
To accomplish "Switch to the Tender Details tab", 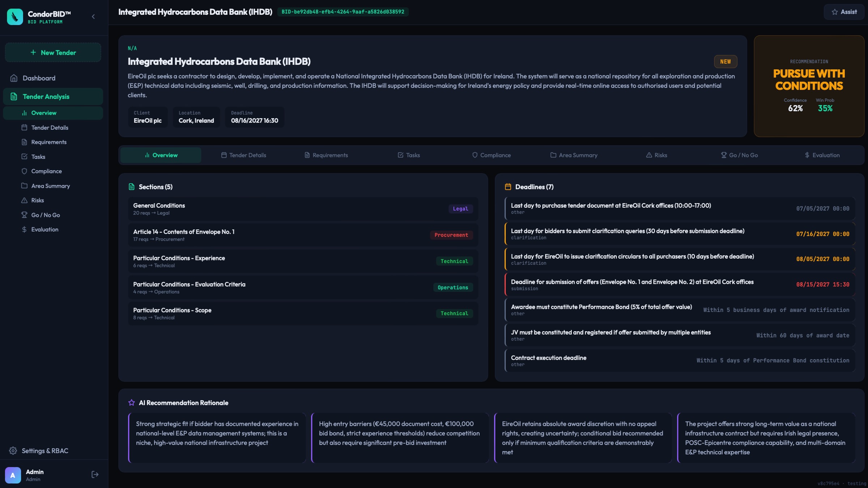I will [x=243, y=155].
